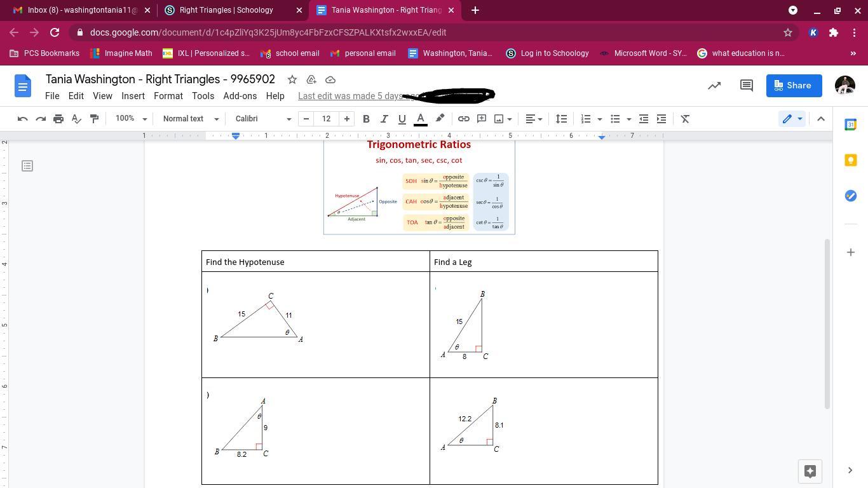Switch to the Right Triangles Schoology tab
This screenshot has width=868, height=488.
233,10
